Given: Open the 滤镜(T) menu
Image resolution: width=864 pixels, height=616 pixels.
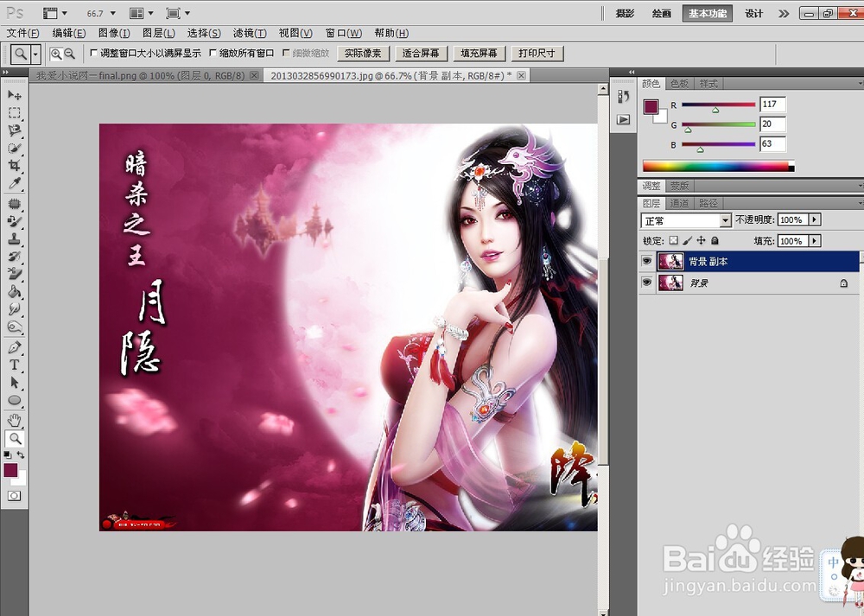Looking at the screenshot, I should tap(250, 33).
